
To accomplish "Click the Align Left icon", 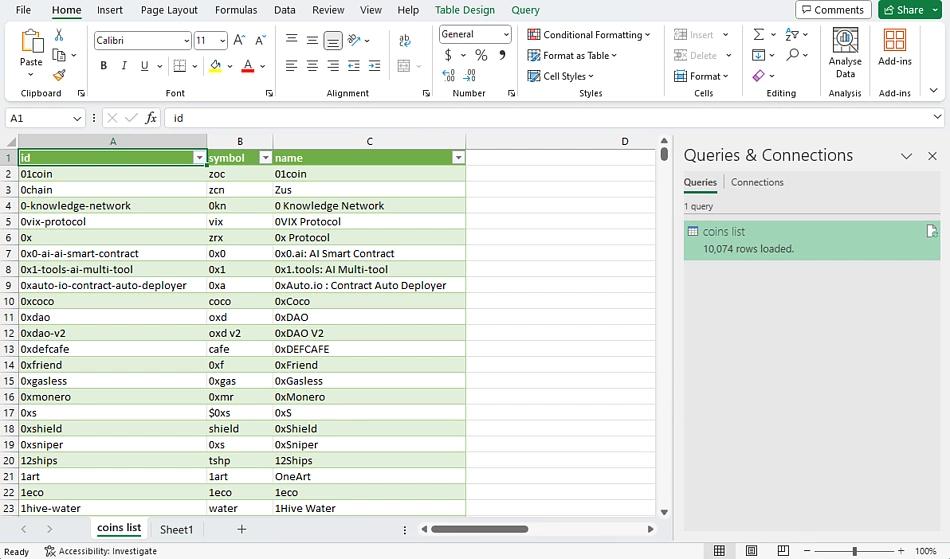I will [291, 65].
